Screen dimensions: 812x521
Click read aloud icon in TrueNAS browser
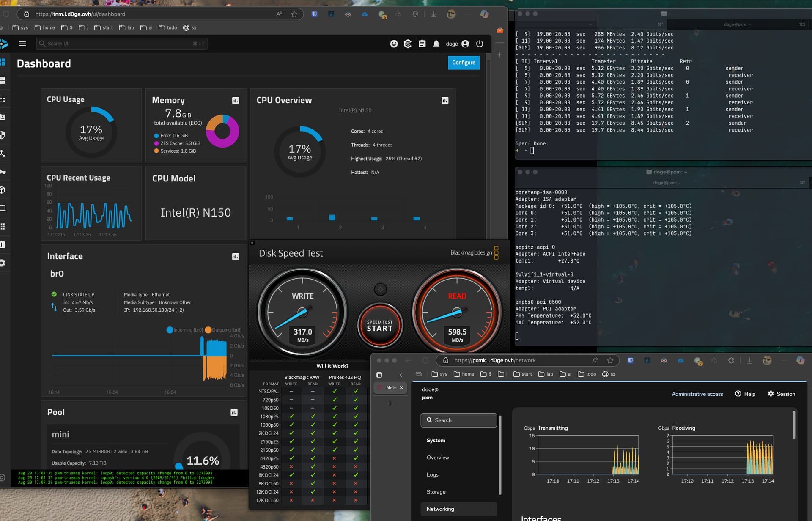[x=279, y=14]
